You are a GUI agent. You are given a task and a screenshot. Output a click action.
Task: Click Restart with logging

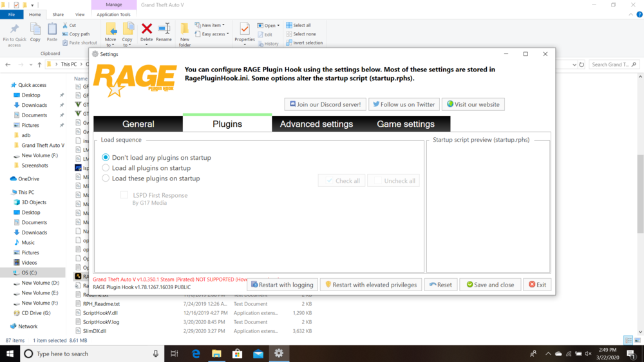pyautogui.click(x=282, y=285)
